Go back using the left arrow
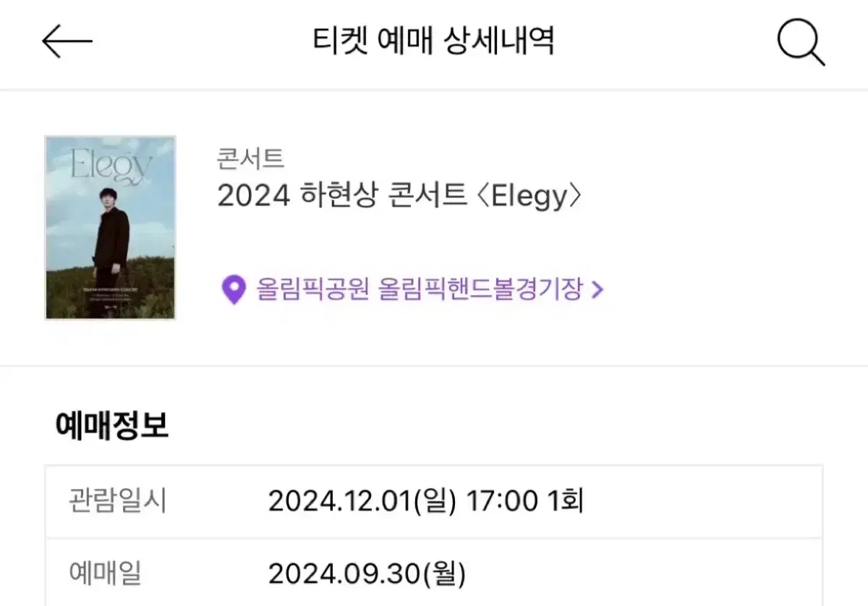The width and height of the screenshot is (868, 606). (x=67, y=41)
